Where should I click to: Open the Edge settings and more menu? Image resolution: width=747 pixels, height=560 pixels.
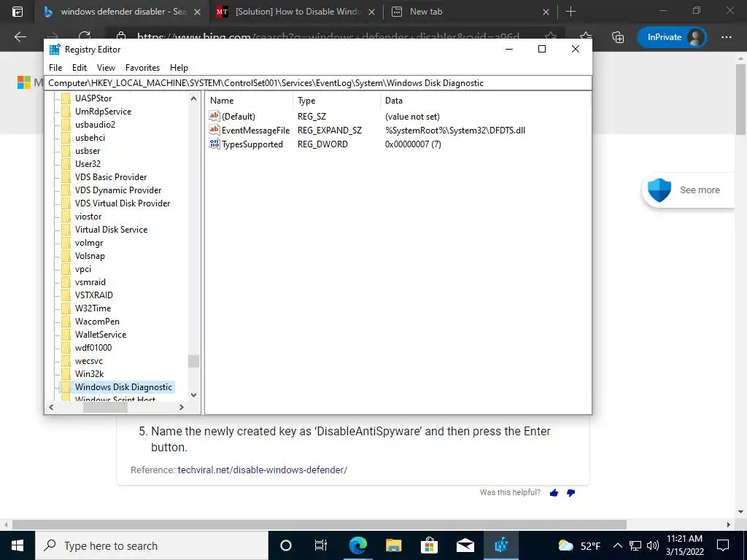(x=727, y=36)
